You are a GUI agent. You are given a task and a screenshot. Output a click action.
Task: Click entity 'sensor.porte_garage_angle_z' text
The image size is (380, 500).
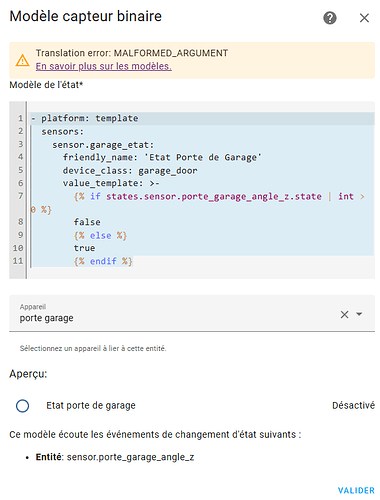pos(130,457)
